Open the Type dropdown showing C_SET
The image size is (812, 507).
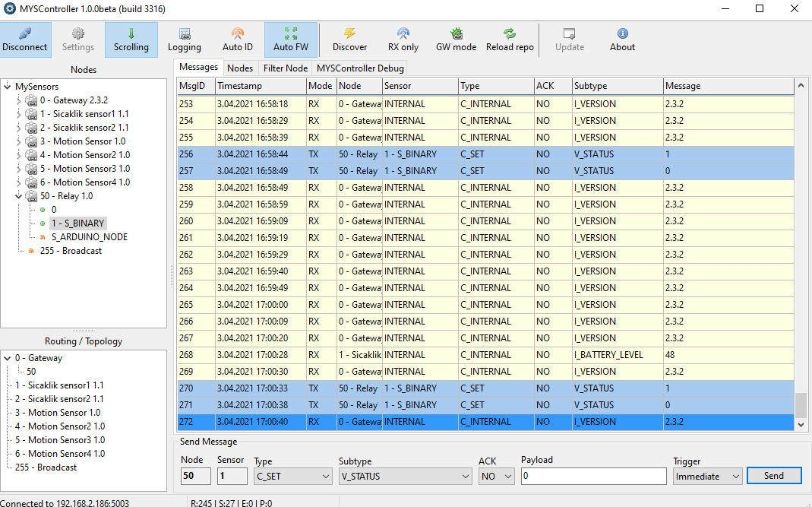(x=293, y=477)
